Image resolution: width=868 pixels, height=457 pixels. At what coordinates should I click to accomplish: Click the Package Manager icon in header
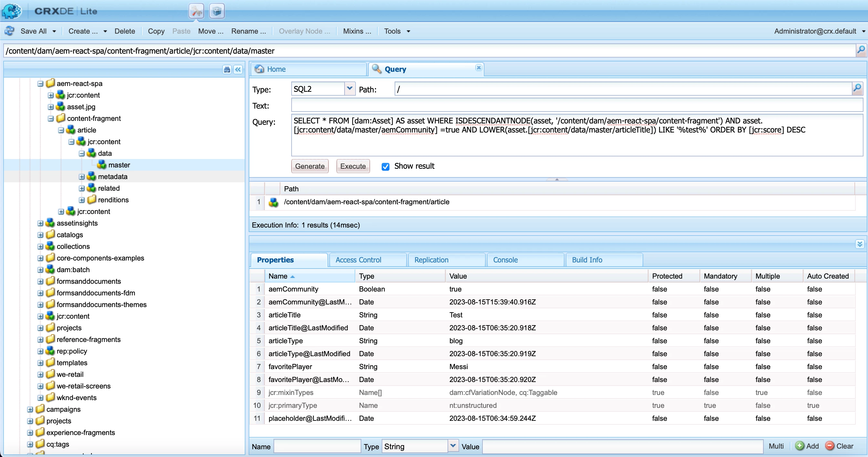point(217,11)
